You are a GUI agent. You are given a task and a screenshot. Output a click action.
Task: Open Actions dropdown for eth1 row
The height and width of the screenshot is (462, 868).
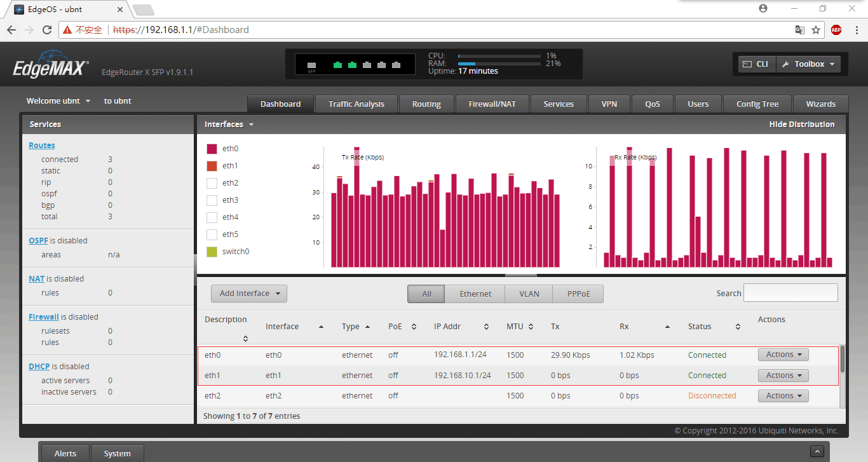(783, 376)
